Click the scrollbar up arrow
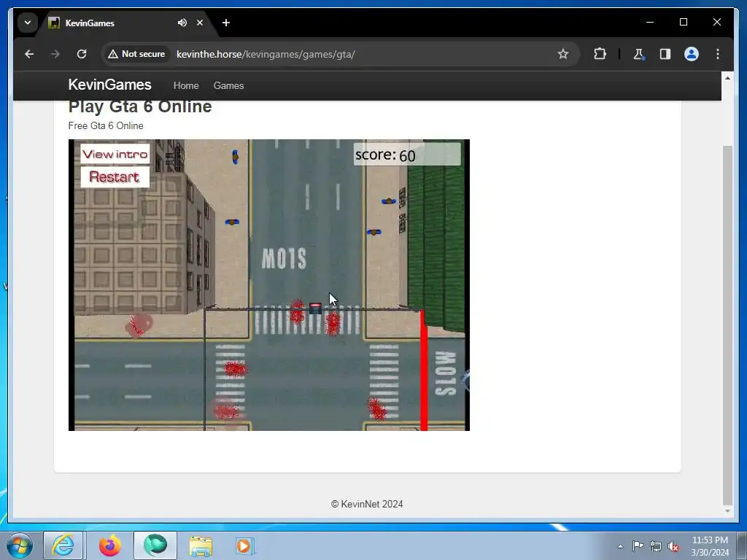This screenshot has height=560, width=747. coord(727,77)
